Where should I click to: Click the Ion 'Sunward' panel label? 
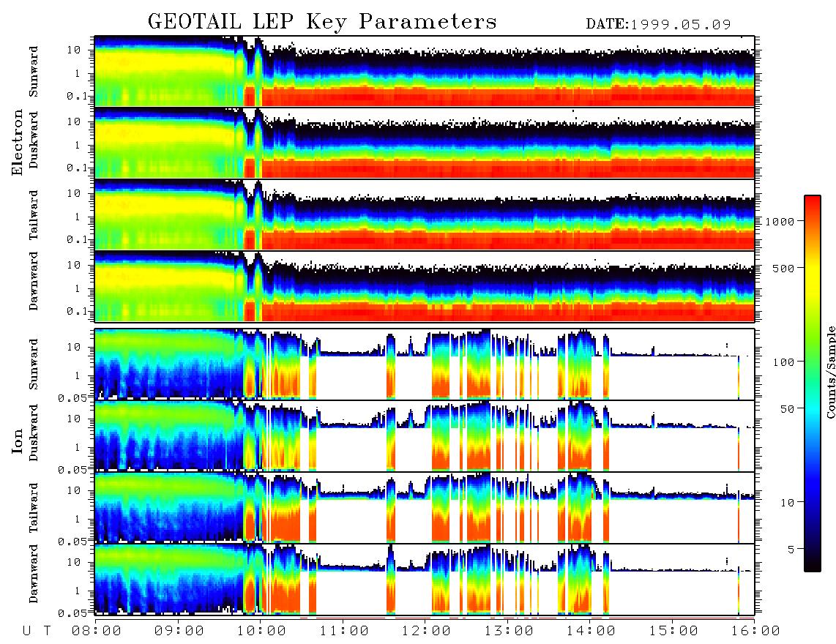tap(34, 364)
